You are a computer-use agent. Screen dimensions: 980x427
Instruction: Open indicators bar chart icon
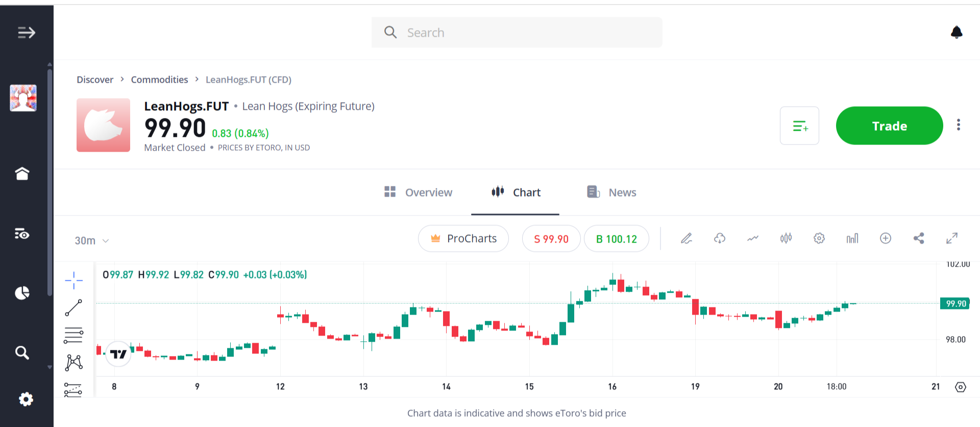(852, 238)
